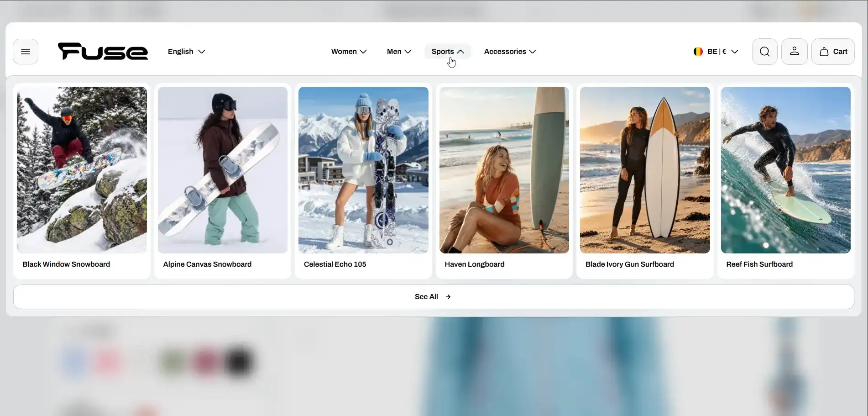Open Blade Ivory Gun Surfboard image
Screen dimensions: 868x416
pyautogui.click(x=645, y=170)
